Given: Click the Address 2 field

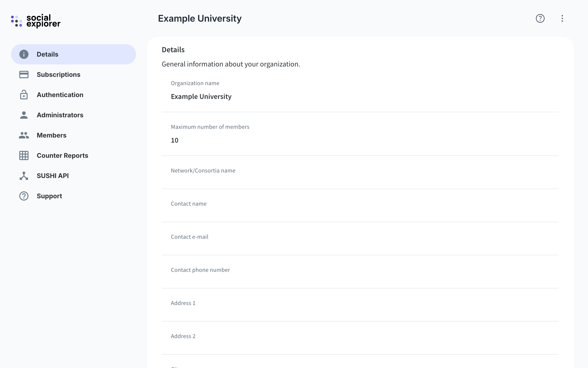Looking at the screenshot, I should (360, 338).
